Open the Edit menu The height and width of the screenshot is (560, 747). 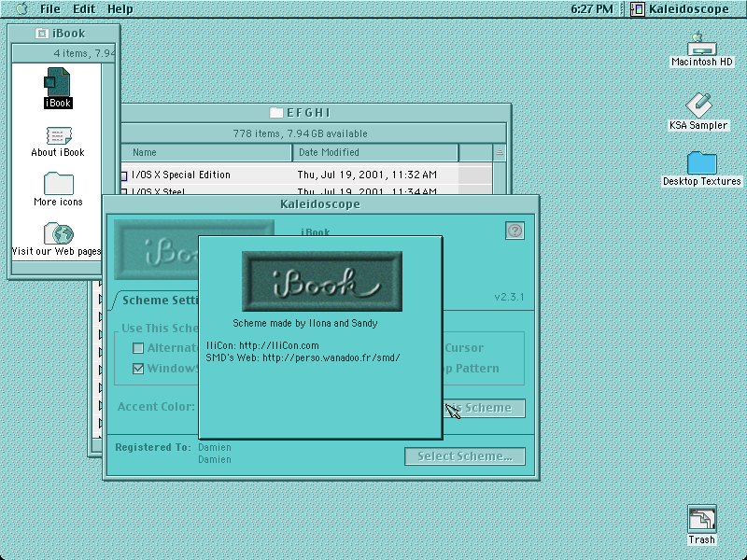point(84,9)
